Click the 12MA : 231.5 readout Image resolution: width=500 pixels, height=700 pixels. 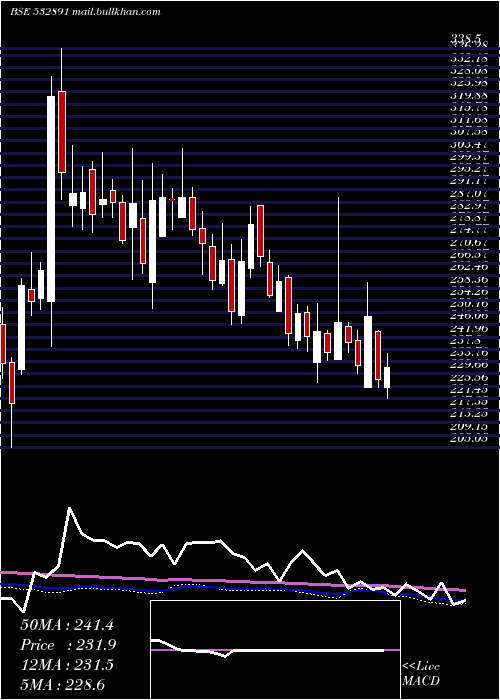tap(67, 665)
